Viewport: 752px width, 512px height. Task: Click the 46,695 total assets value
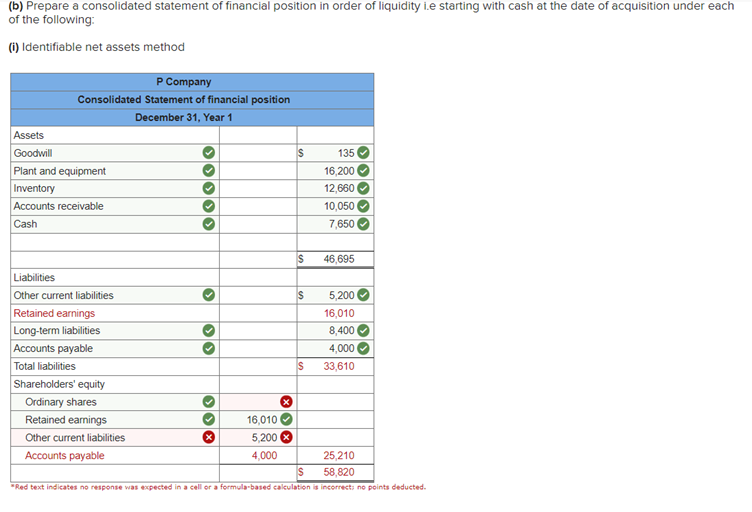[339, 259]
